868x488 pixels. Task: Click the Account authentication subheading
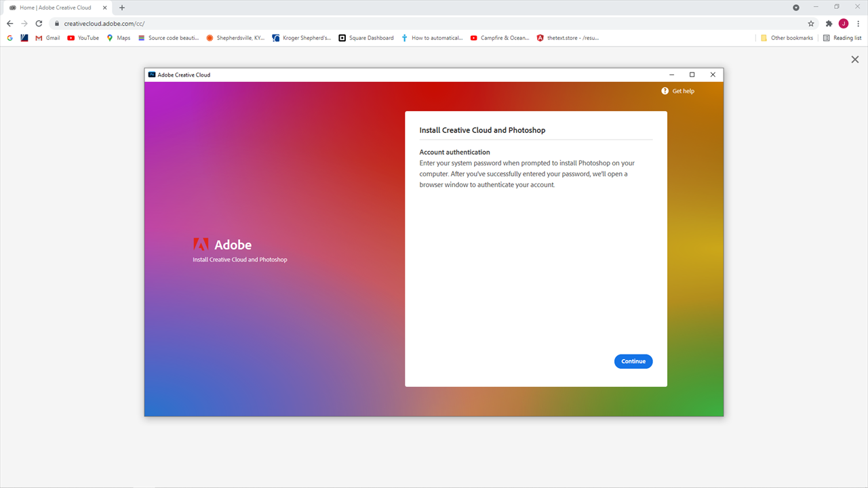tap(454, 152)
